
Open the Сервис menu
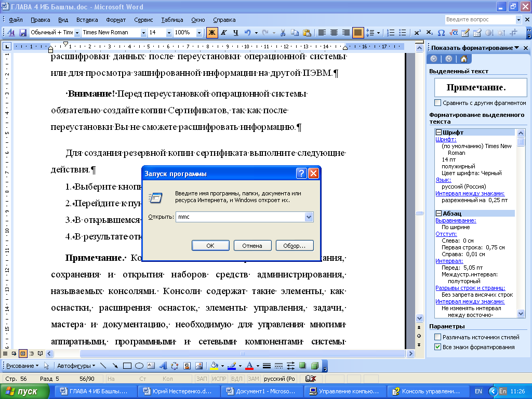143,20
